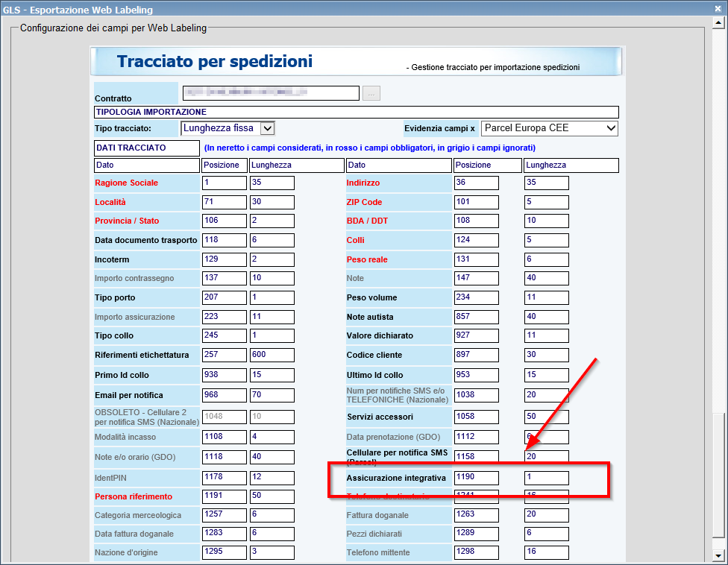The width and height of the screenshot is (728, 565).
Task: Edit the Telefono mittente position field
Action: (x=477, y=552)
